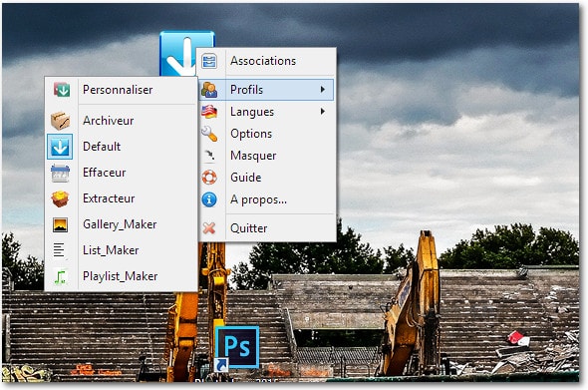Click the red Quitter cross icon
588x390 pixels.
pos(209,227)
